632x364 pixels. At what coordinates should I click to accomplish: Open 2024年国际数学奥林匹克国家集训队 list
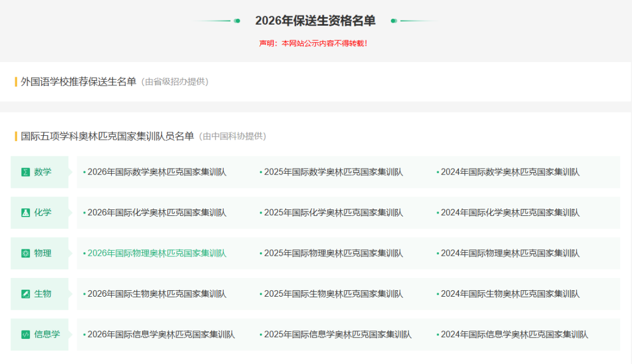pos(510,172)
